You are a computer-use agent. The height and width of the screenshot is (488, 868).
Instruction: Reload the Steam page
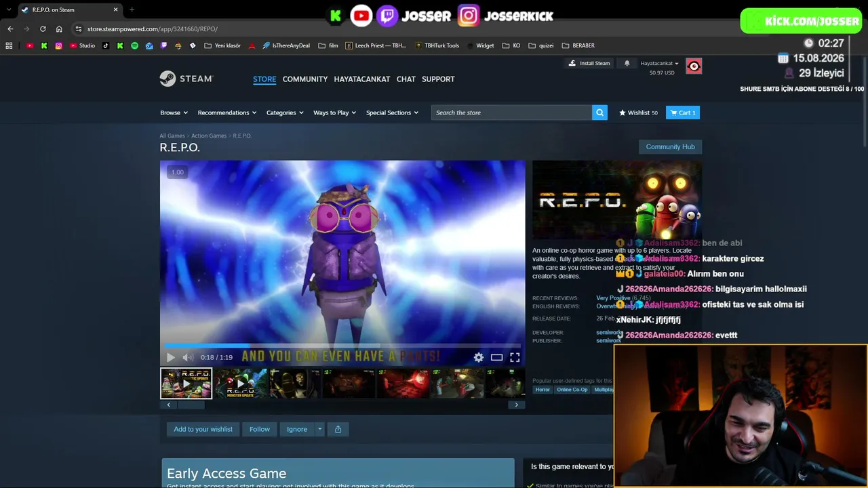point(43,28)
